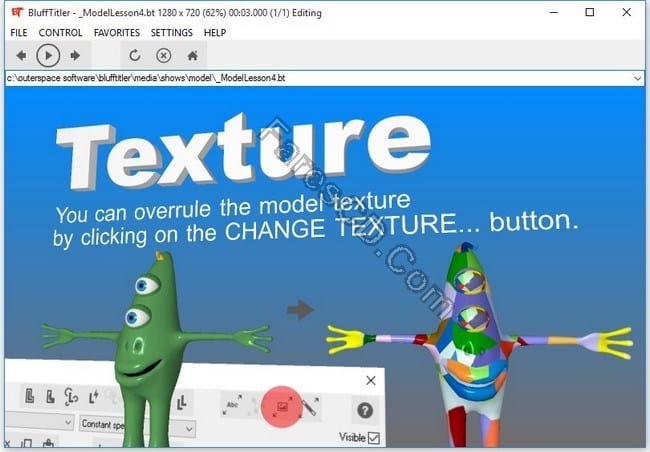The image size is (650, 452).
Task: Click the circled X stop icon
Action: point(164,55)
